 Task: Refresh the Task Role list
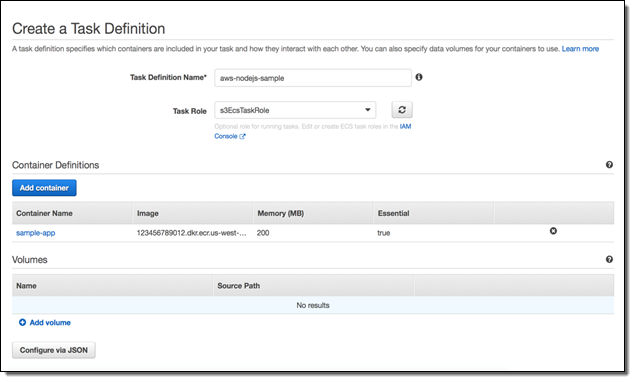point(402,110)
